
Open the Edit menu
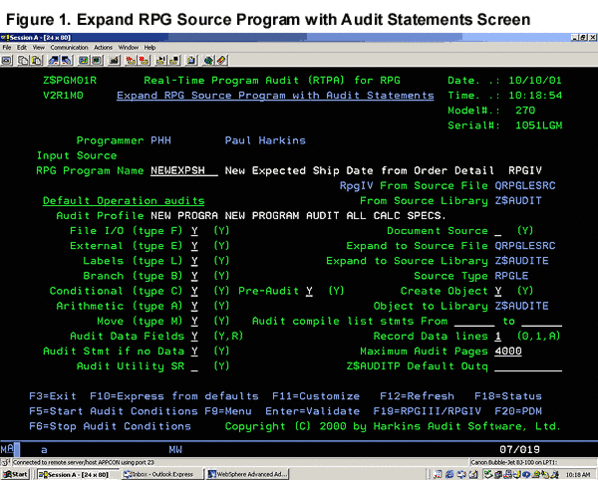(22, 48)
